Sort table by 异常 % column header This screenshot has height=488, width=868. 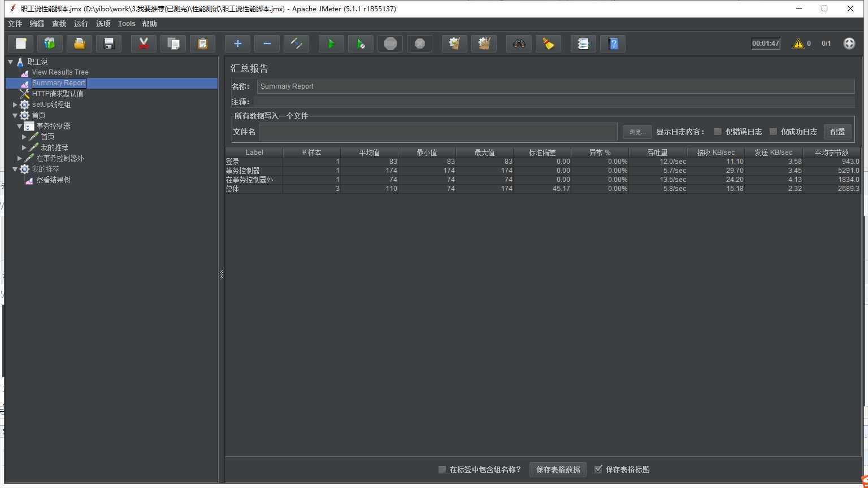600,152
